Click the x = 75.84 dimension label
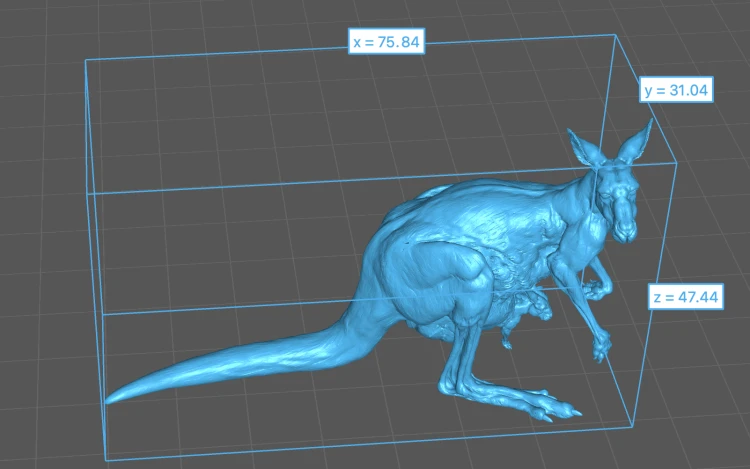750x469 pixels. click(386, 41)
